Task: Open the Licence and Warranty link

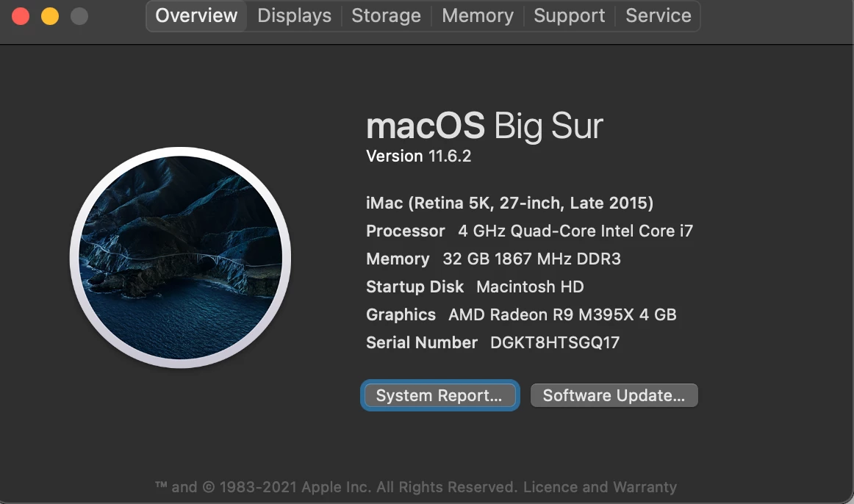Action: click(x=600, y=486)
